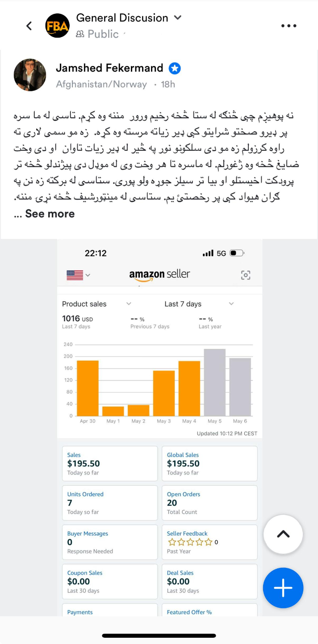This screenshot has height=644, width=318.
Task: Tap the US flag marketplace icon
Action: pyautogui.click(x=75, y=275)
